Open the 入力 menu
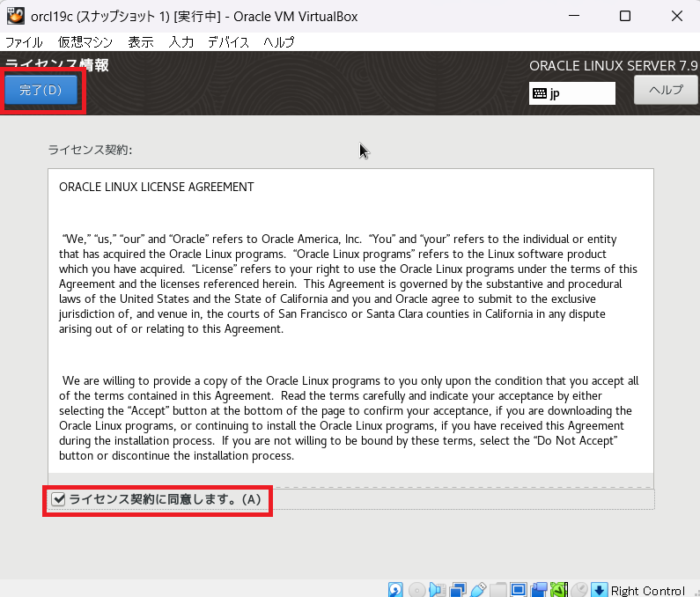The height and width of the screenshot is (597, 700). point(181,41)
